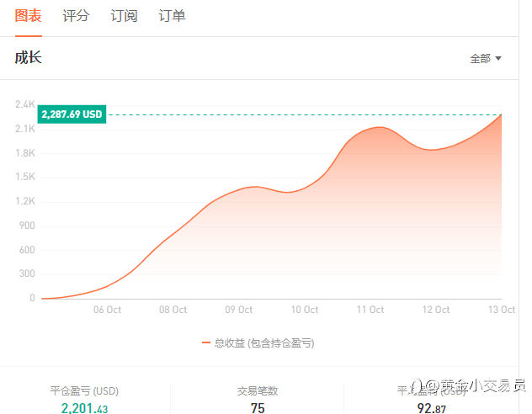
Task: Select the 订阅 tab
Action: pos(124,16)
